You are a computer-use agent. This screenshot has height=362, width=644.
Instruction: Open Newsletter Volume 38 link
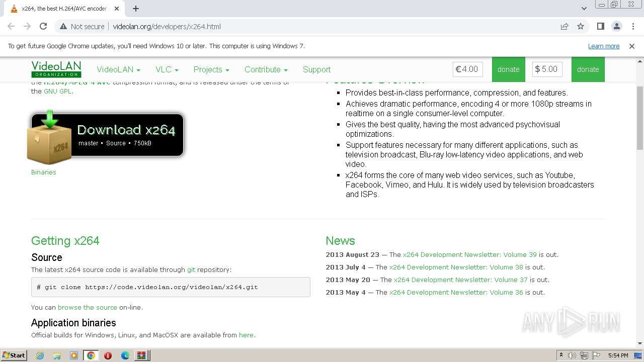pyautogui.click(x=456, y=267)
